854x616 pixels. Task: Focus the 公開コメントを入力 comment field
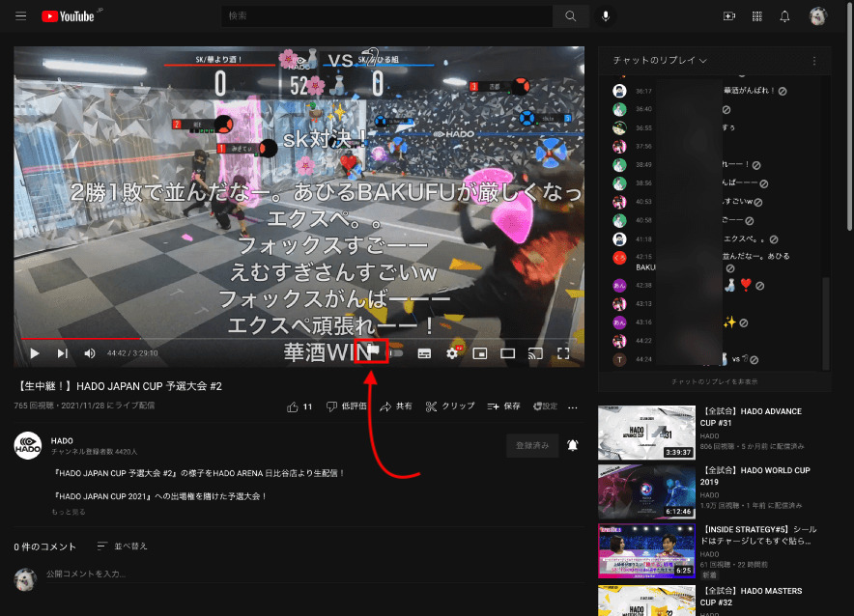point(314,574)
